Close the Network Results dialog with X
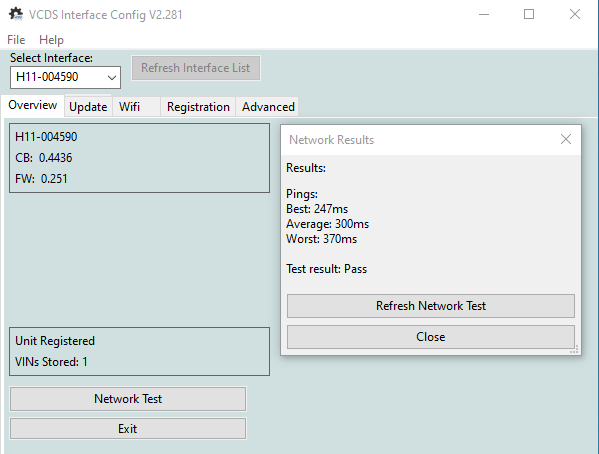This screenshot has height=454, width=599. [566, 139]
